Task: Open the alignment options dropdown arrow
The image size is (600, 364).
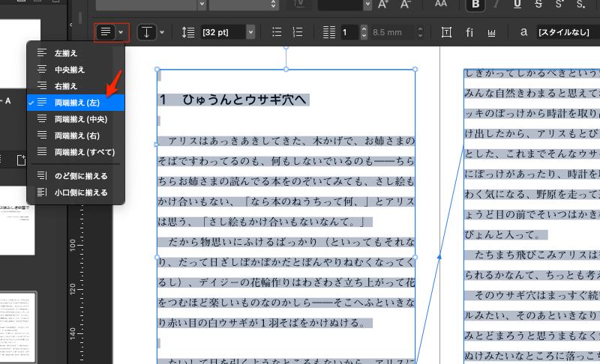Action: tap(120, 32)
